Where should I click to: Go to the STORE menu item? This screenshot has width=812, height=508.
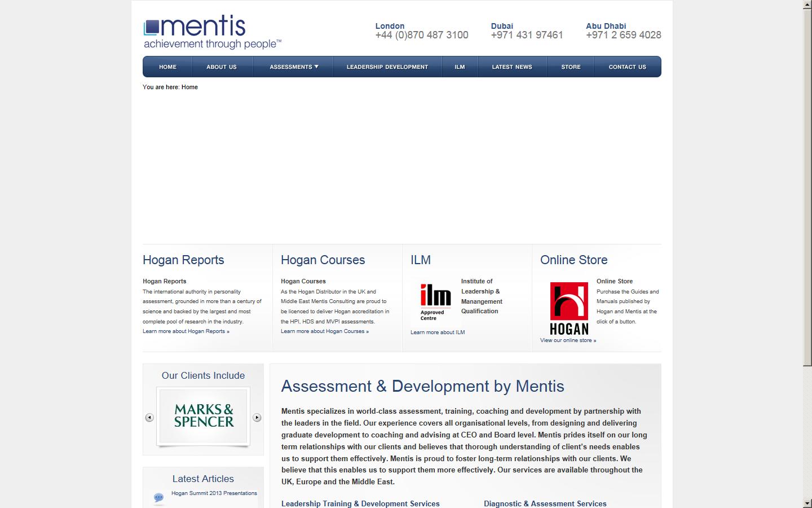click(570, 67)
